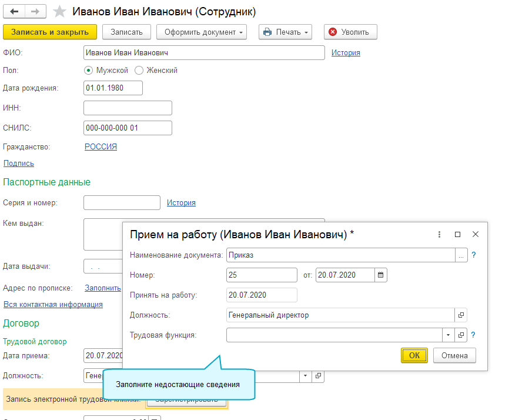Open the Оформить документ dropdown menu
The height and width of the screenshot is (420, 512).
(x=203, y=32)
